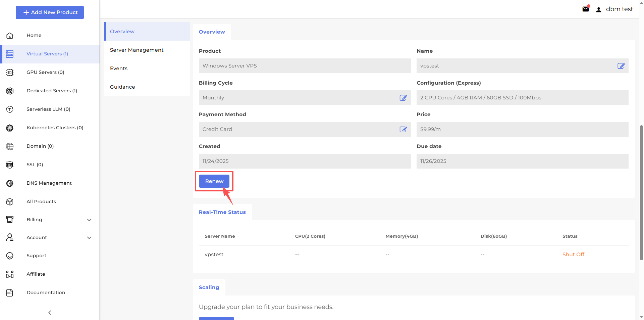Click the user profile avatar icon
644x320 pixels.
pyautogui.click(x=598, y=9)
